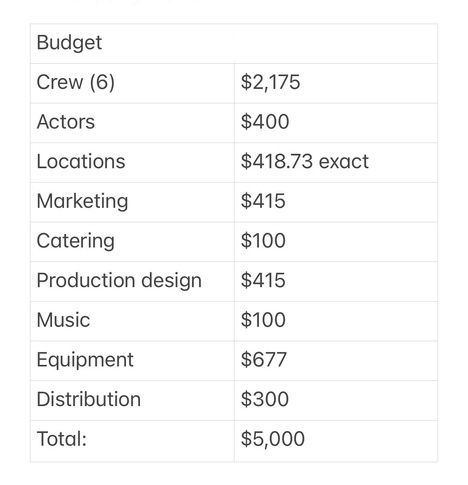
Task: Select the $418.73 exact cell
Action: click(x=336, y=163)
